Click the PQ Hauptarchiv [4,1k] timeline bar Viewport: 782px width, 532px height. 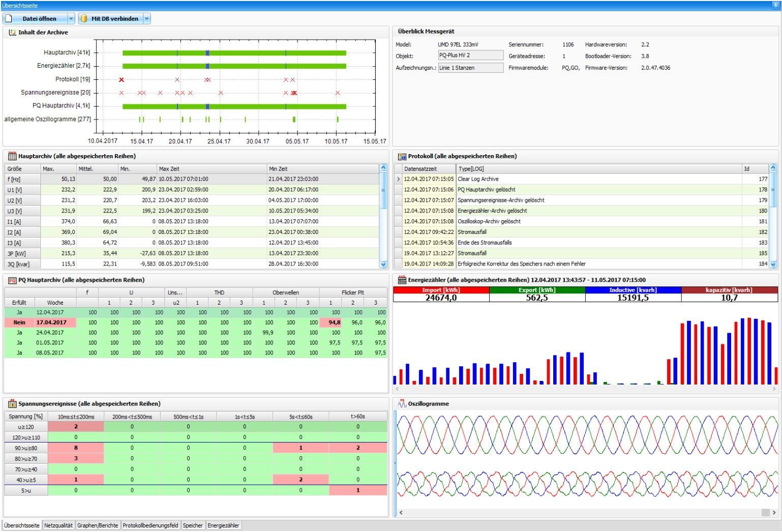(x=234, y=106)
